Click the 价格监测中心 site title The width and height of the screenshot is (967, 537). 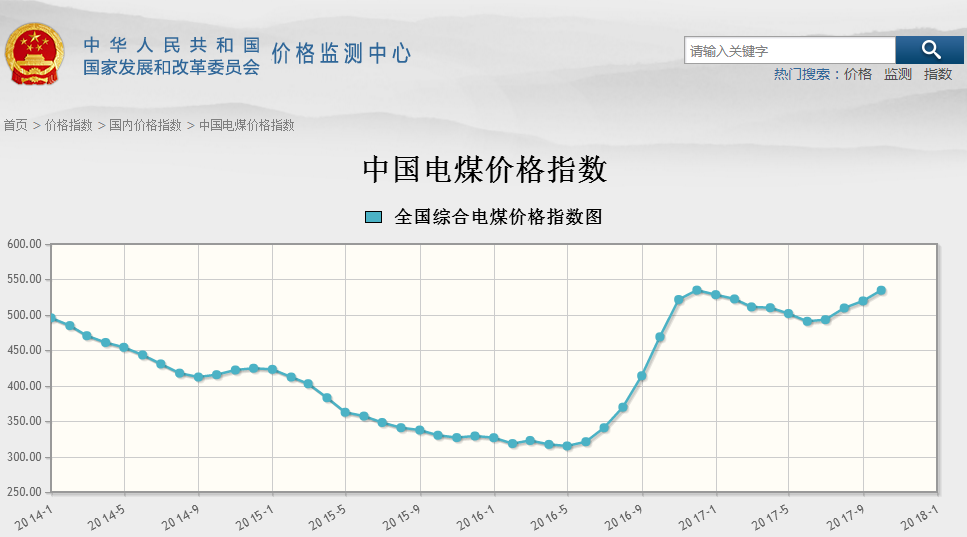pyautogui.click(x=341, y=54)
